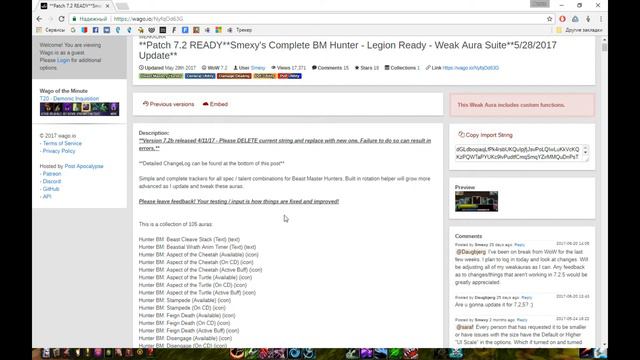This screenshot has height=360, width=640.
Task: Click import string box scroll up arrow
Action: click(585, 148)
